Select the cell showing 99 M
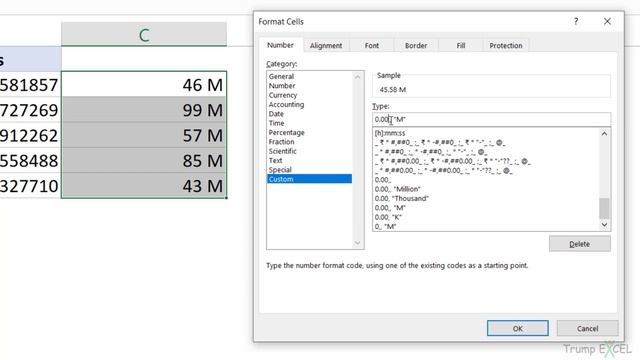640x360 pixels. pyautogui.click(x=144, y=110)
